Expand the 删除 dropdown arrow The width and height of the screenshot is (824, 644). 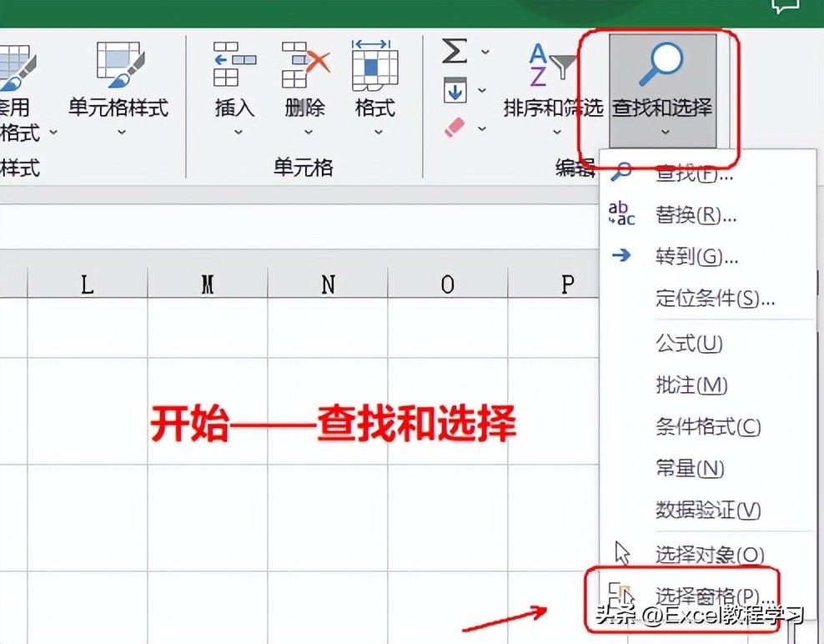tap(309, 132)
